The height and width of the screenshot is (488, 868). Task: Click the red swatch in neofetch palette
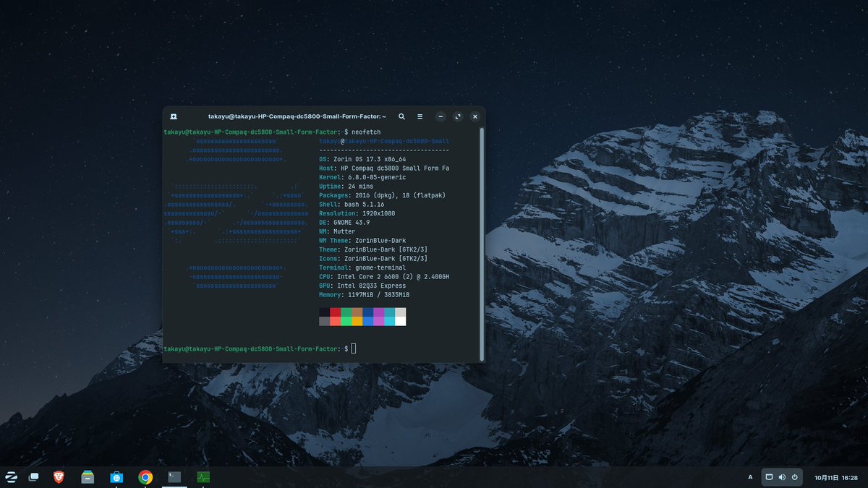pos(336,312)
